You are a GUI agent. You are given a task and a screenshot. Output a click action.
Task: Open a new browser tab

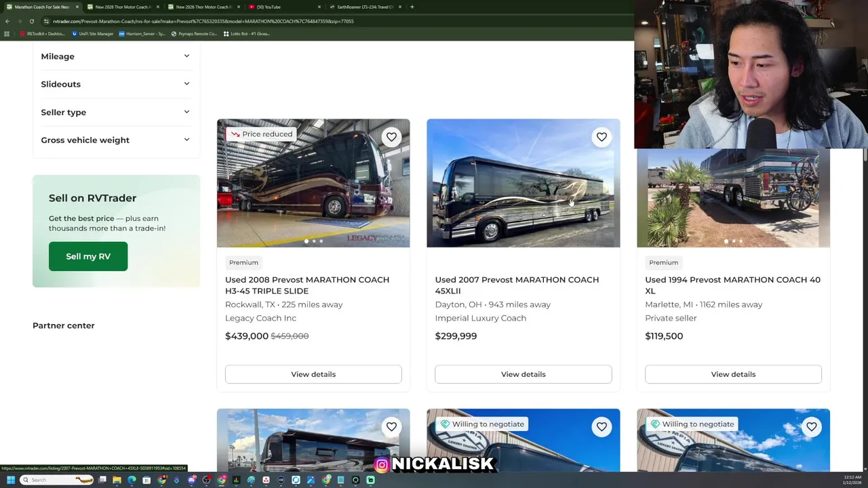point(412,7)
